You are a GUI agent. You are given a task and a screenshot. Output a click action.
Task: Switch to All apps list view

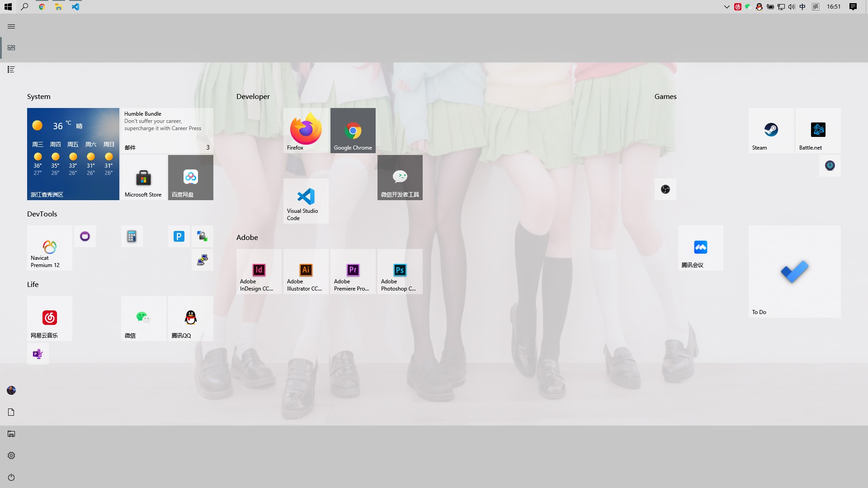click(x=11, y=70)
